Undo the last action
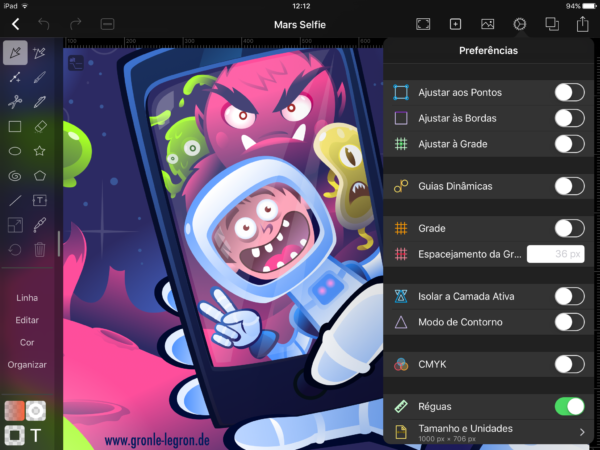Image resolution: width=600 pixels, height=450 pixels. (44, 24)
